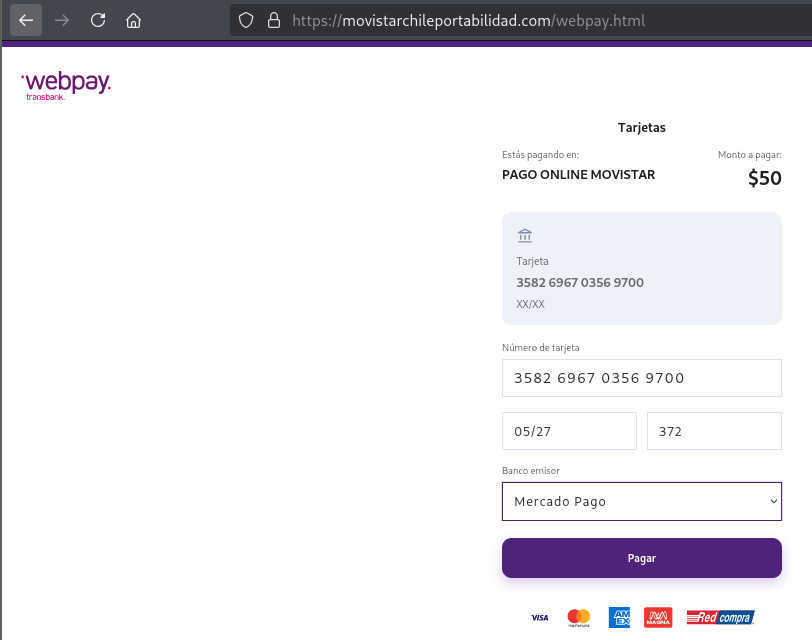812x640 pixels.
Task: Focus the Número de tarjeta field
Action: tap(642, 378)
